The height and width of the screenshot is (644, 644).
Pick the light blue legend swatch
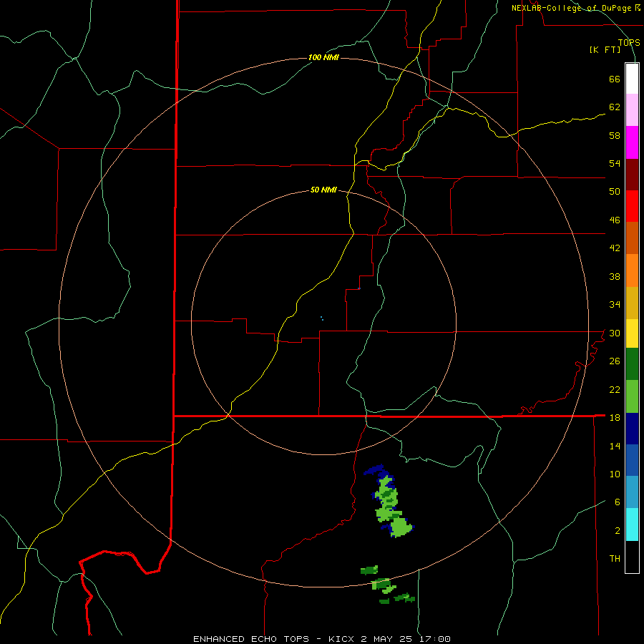tap(632, 492)
